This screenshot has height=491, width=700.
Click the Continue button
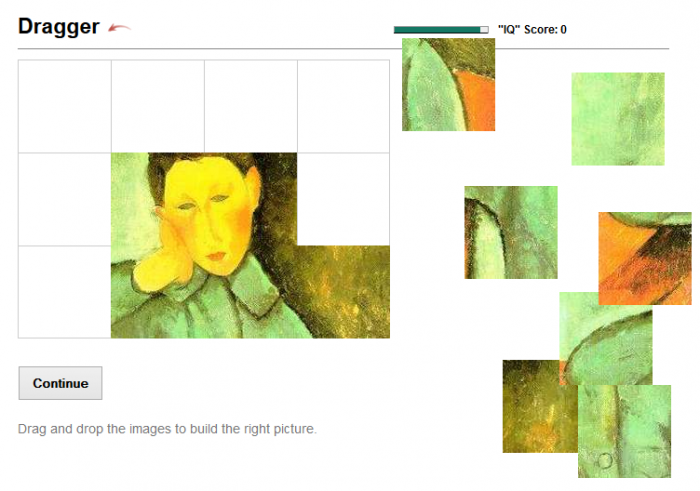coord(60,383)
